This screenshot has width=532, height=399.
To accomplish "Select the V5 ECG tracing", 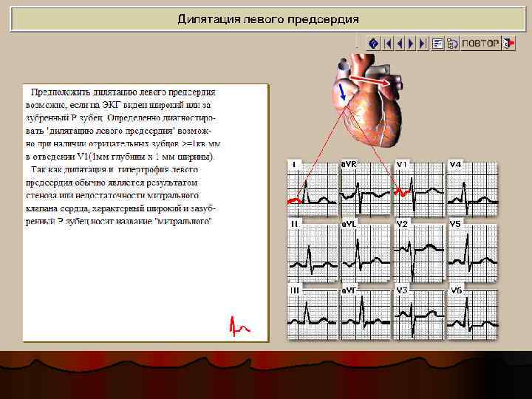I will point(473,251).
